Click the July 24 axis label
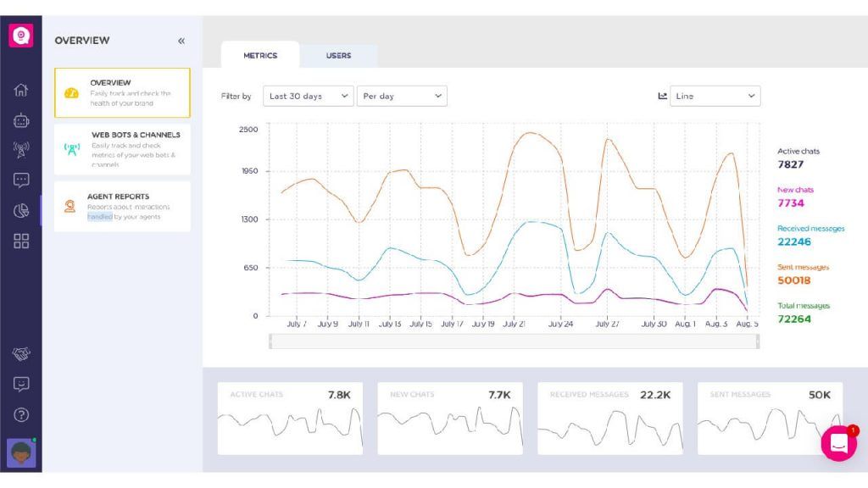This screenshot has height=488, width=868. 560,324
